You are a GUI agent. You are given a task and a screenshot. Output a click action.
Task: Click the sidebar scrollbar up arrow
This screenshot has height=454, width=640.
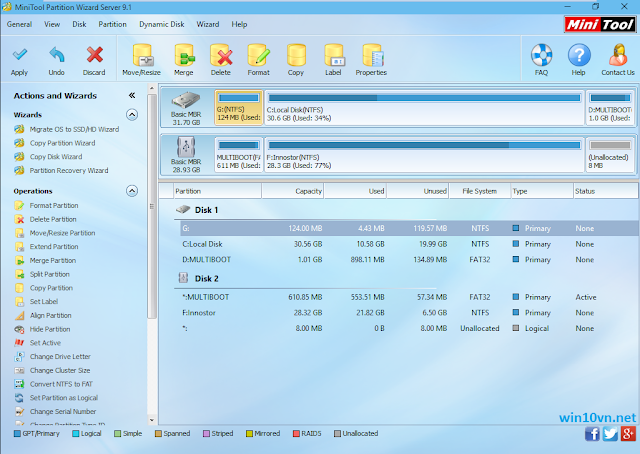pos(152,88)
